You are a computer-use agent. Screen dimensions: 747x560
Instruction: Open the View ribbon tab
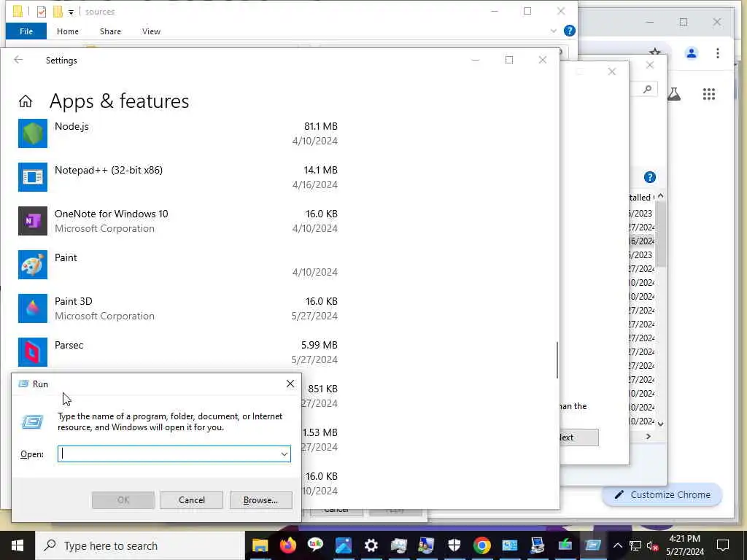pos(151,31)
